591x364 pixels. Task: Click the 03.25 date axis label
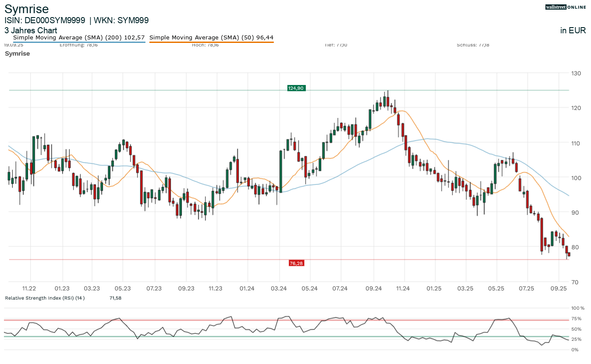[x=465, y=288]
